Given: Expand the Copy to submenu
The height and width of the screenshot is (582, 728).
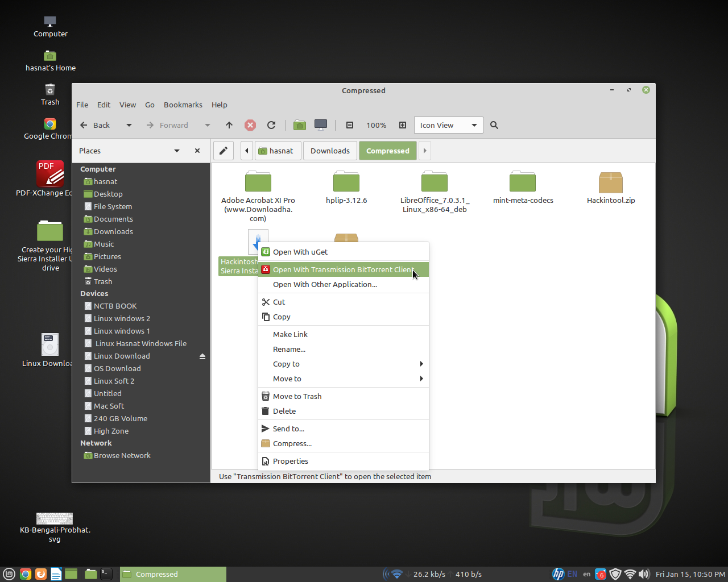Looking at the screenshot, I should click(344, 364).
